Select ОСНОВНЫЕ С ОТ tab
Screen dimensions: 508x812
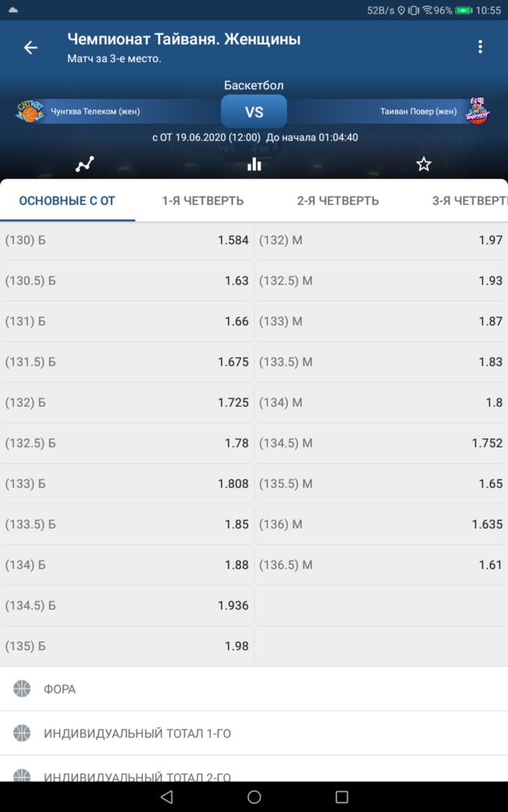(67, 201)
